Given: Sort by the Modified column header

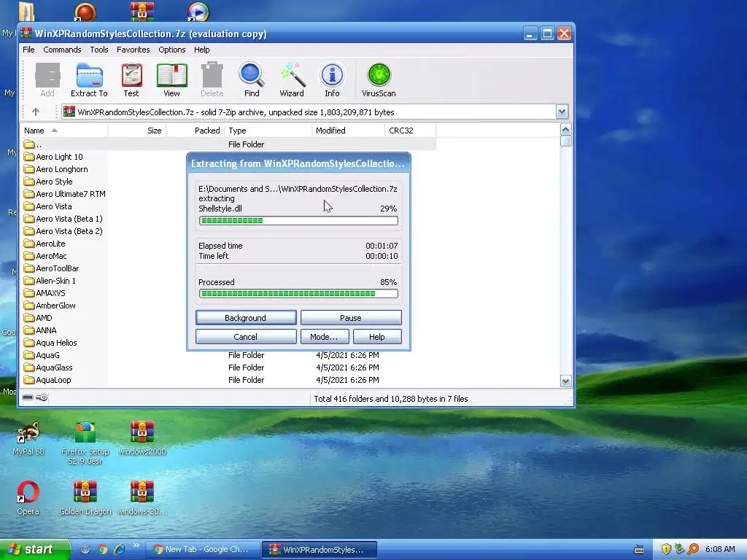Looking at the screenshot, I should click(348, 131).
